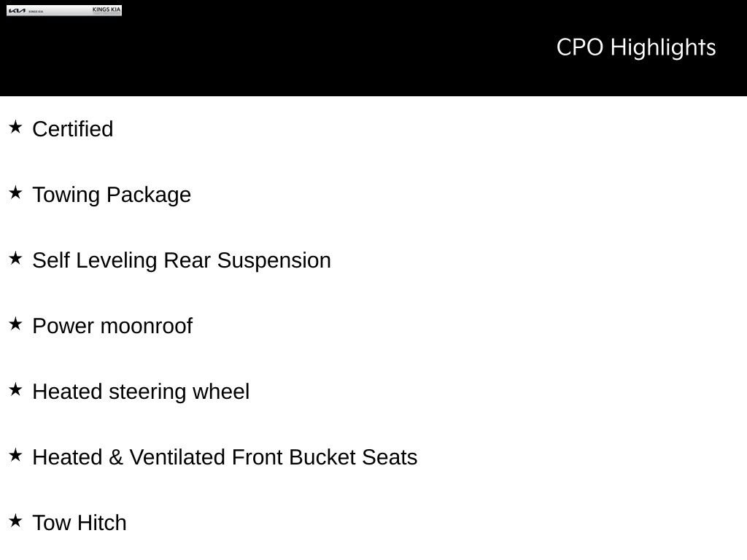Select Heated & Ventilated Front Bucket Seats
Image resolution: width=747 pixels, height=560 pixels.
tap(225, 457)
